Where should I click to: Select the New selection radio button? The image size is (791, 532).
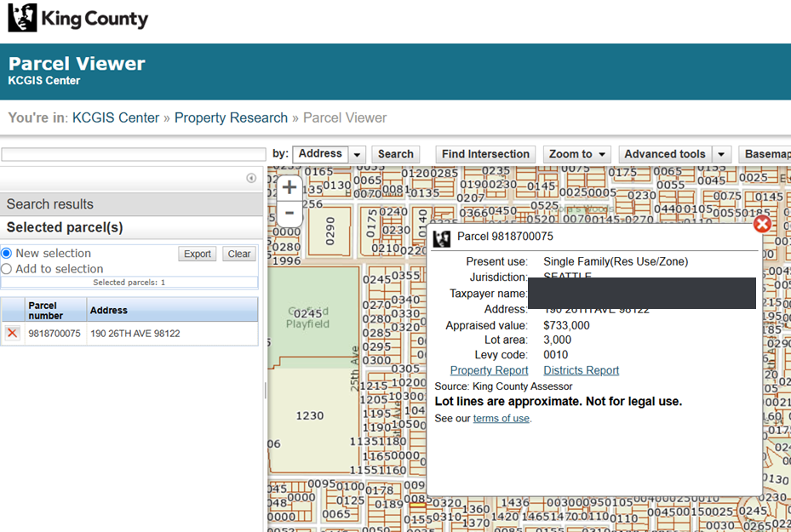coord(7,253)
